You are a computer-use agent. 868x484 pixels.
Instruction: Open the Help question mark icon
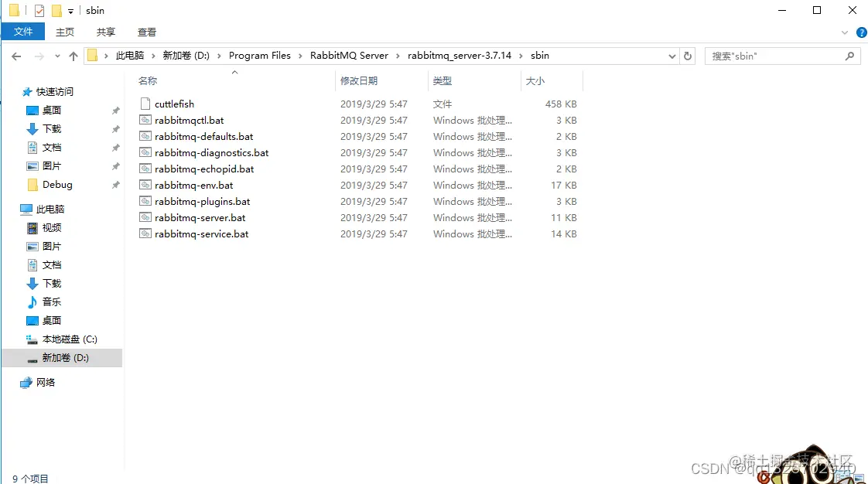coord(861,32)
